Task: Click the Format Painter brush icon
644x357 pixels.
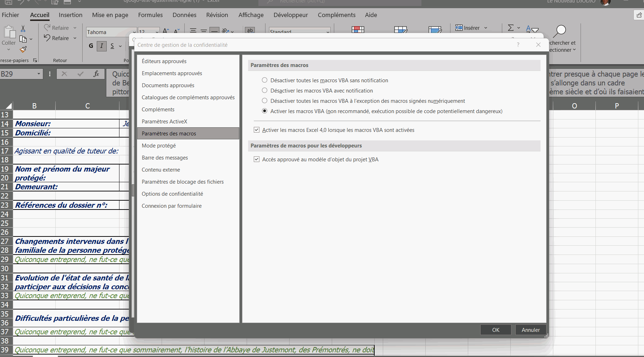Action: [x=23, y=49]
